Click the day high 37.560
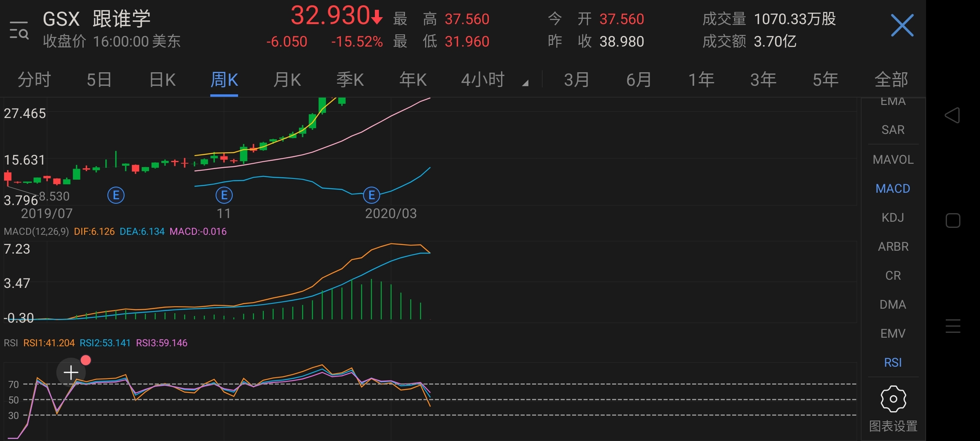Image resolution: width=980 pixels, height=441 pixels. pos(467,19)
